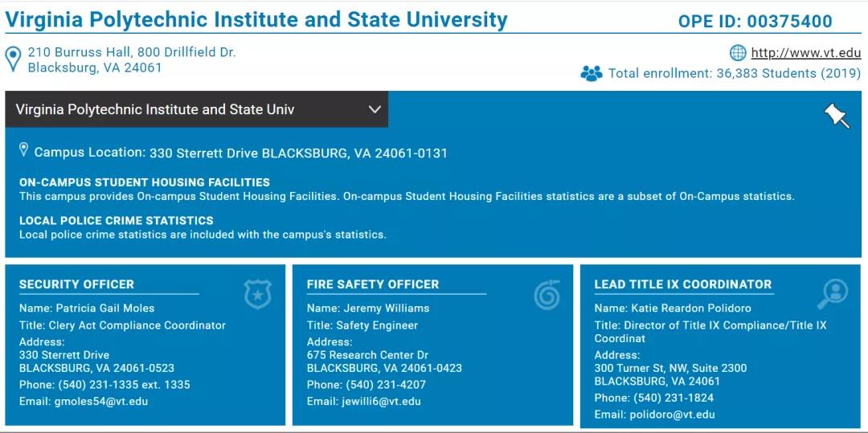Click the gmoles54@vt.edu email address

click(x=100, y=402)
